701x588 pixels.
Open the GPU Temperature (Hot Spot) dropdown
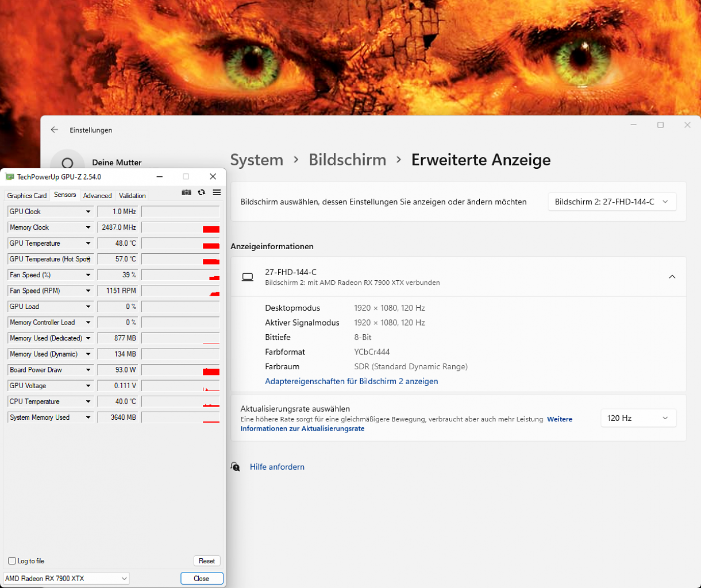(x=88, y=259)
